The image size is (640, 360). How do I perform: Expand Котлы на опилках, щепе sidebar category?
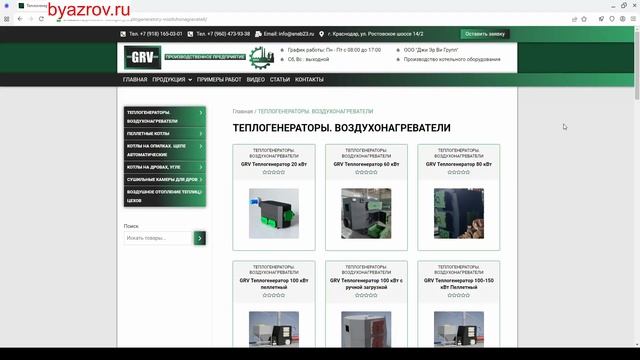tap(165, 150)
